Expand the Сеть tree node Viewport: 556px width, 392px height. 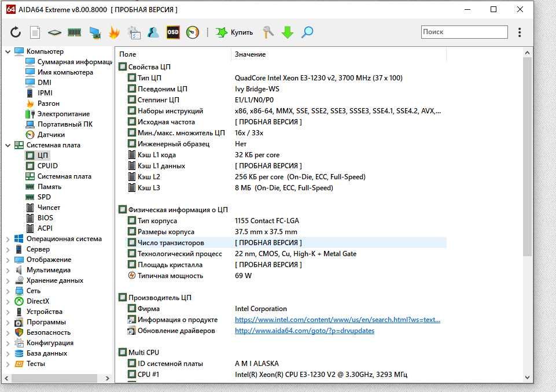(x=8, y=291)
